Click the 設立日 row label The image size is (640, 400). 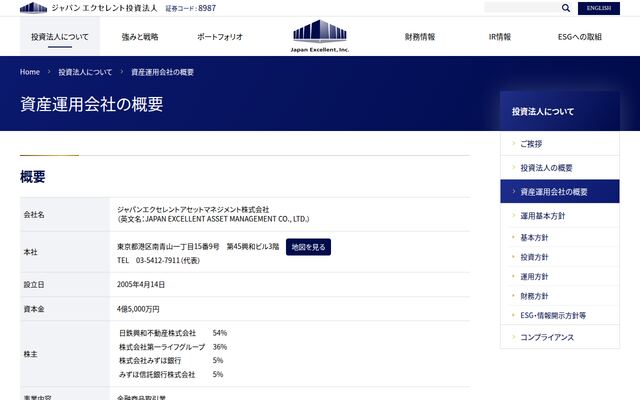pos(34,284)
